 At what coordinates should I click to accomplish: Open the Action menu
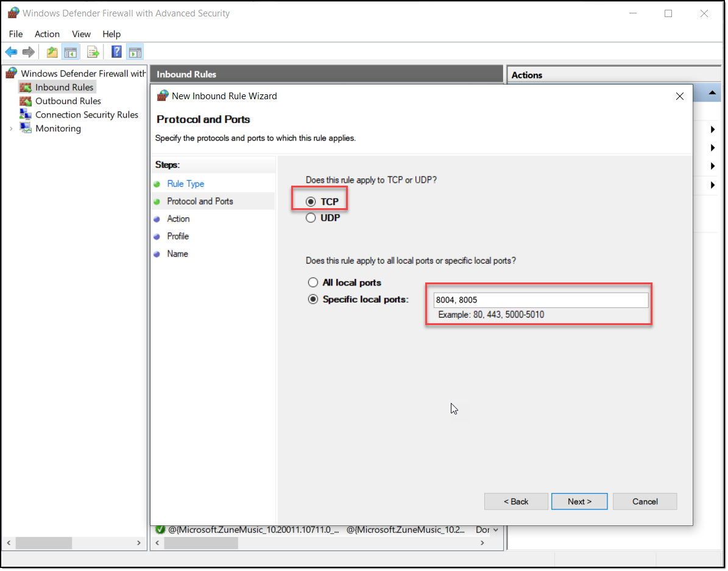point(47,34)
